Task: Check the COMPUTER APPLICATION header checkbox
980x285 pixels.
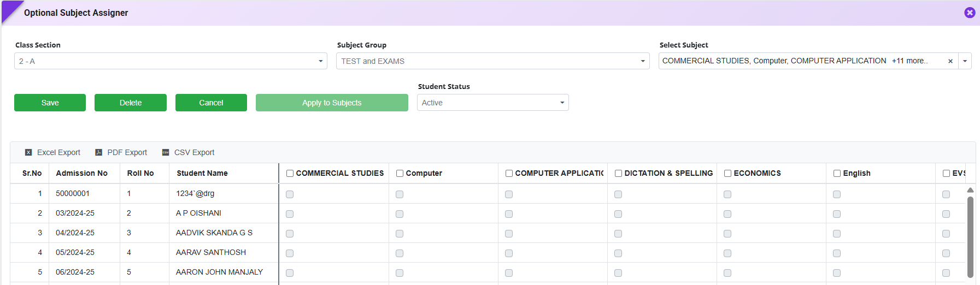Action: click(x=509, y=173)
